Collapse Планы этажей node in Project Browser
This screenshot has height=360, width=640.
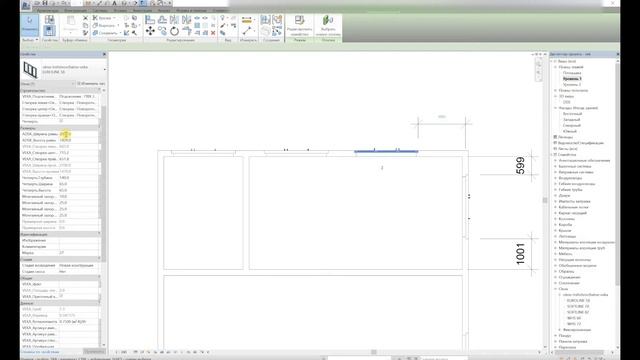coord(555,67)
